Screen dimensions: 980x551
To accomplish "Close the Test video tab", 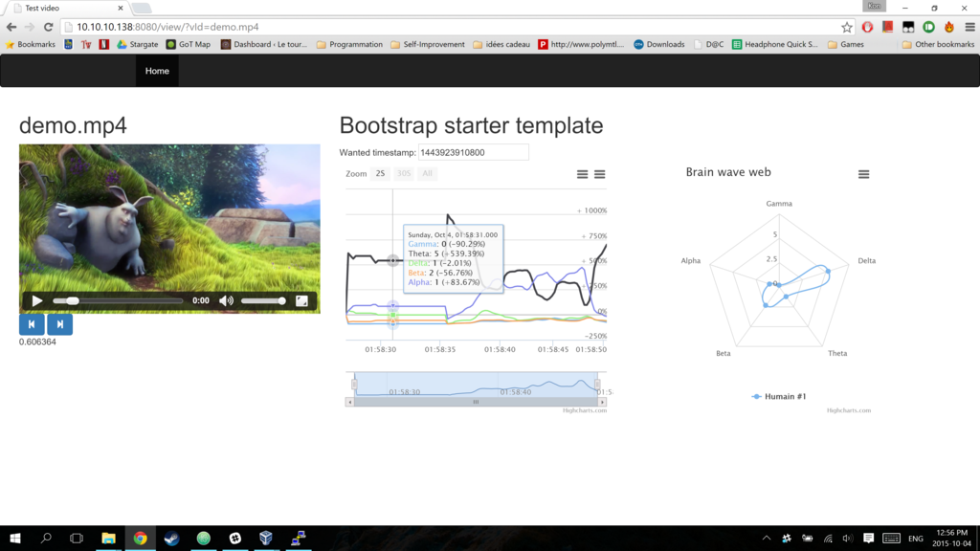I will [120, 8].
